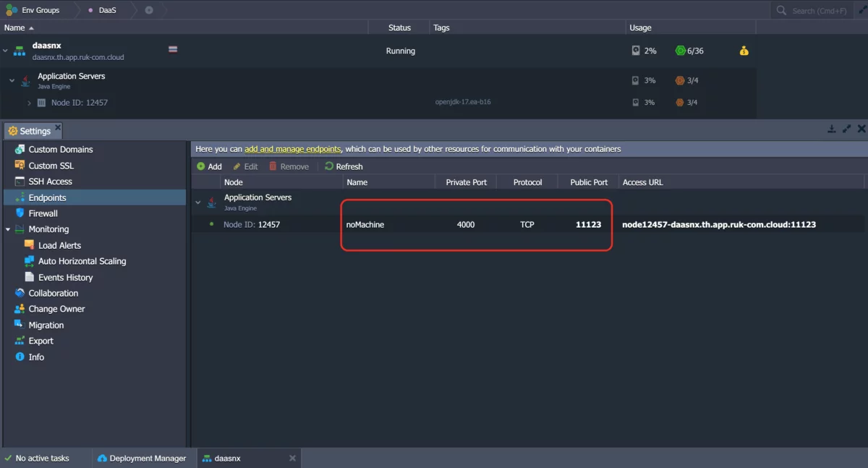Click the Java Engine icon in endpoints table
This screenshot has height=468, width=868.
(x=212, y=203)
